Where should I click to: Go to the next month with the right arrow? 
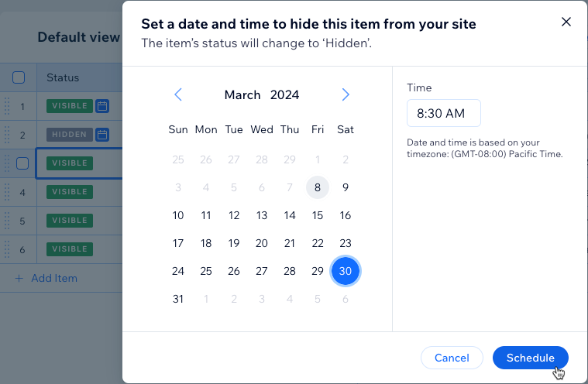(346, 94)
